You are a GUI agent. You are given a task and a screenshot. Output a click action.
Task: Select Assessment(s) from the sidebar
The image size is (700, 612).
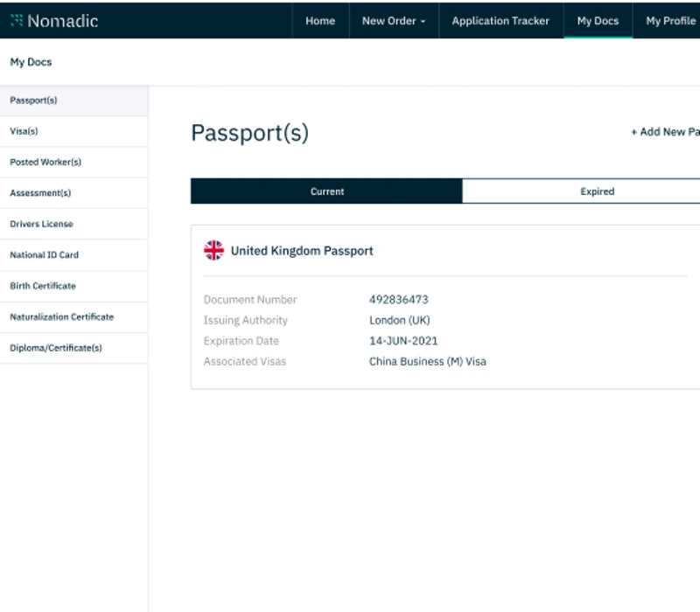(40, 193)
